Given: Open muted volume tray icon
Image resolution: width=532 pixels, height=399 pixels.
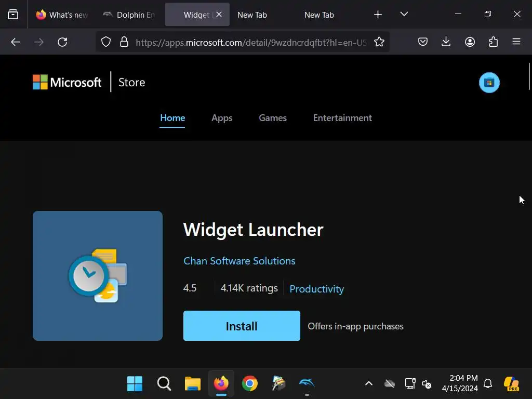Looking at the screenshot, I should [x=427, y=384].
